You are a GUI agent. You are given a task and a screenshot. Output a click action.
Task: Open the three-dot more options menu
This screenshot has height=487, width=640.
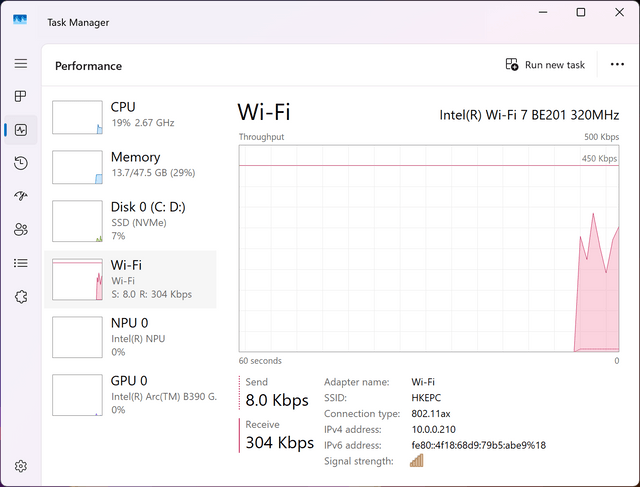[617, 64]
